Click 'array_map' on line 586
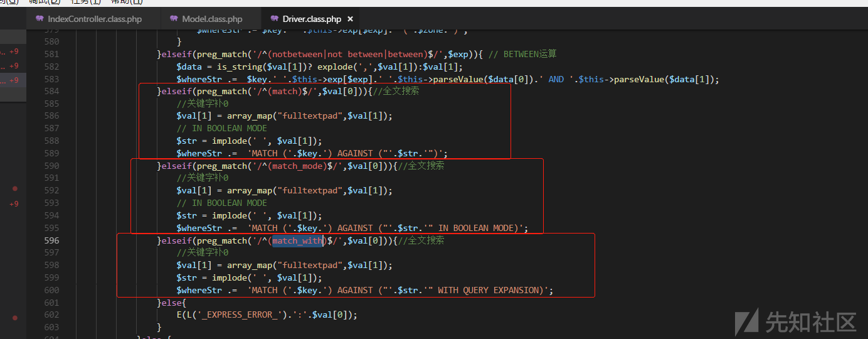The image size is (868, 339). click(250, 116)
